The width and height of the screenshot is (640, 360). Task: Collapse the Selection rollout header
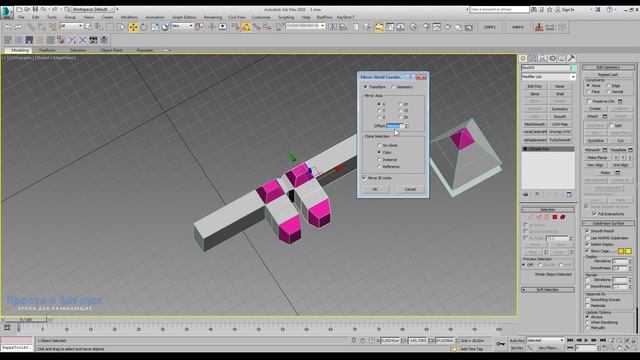(548, 209)
